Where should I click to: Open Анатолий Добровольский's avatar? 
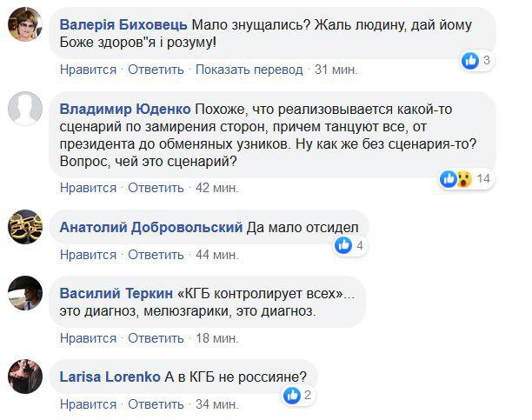25,228
